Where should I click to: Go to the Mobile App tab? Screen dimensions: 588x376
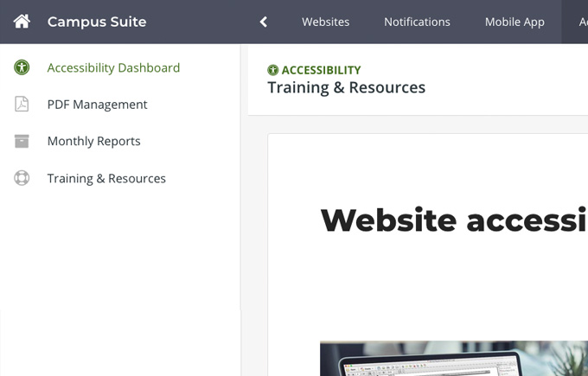pos(514,22)
